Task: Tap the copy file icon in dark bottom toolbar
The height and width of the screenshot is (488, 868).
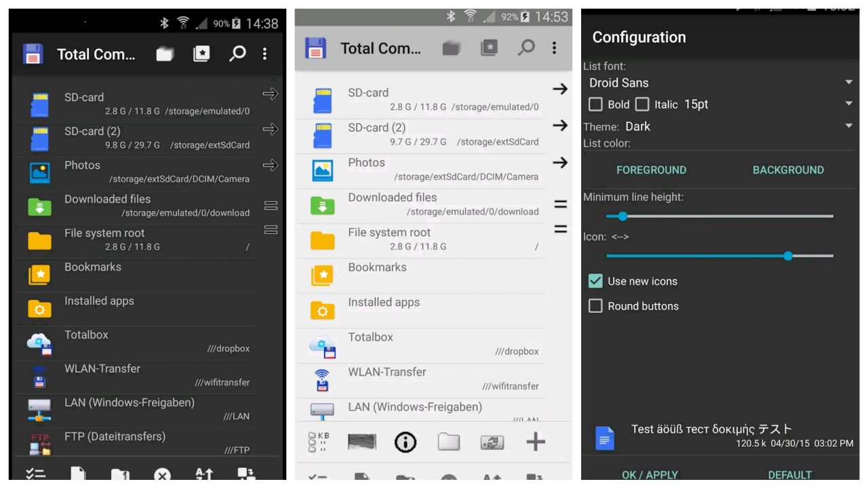Action: (79, 475)
